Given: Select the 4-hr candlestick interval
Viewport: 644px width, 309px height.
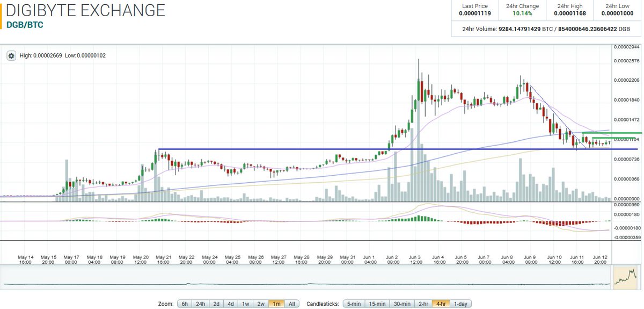Looking at the screenshot, I should click(x=441, y=304).
